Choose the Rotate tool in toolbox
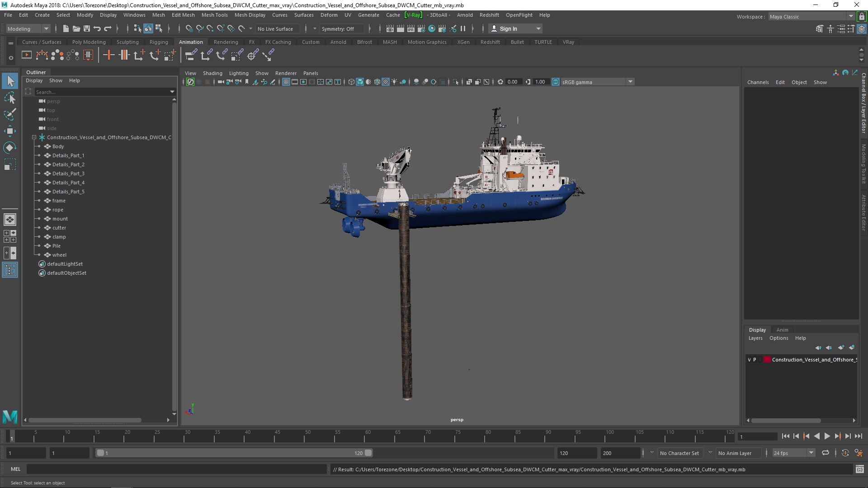This screenshot has width=868, height=488. point(10,148)
